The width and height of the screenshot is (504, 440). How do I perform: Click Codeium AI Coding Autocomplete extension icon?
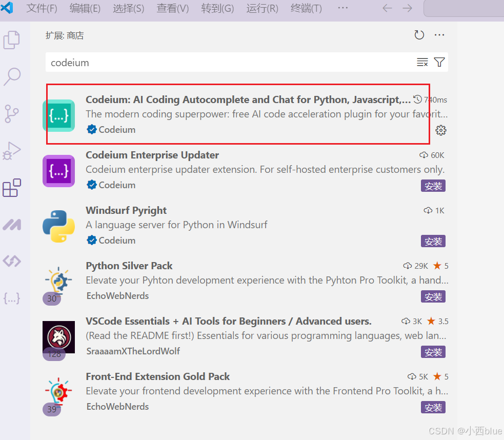(x=59, y=115)
